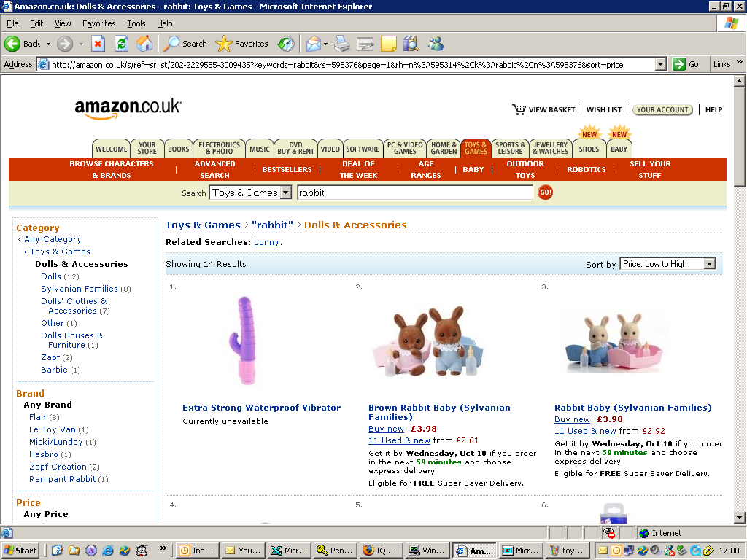Click the Start button on taskbar

[20, 551]
